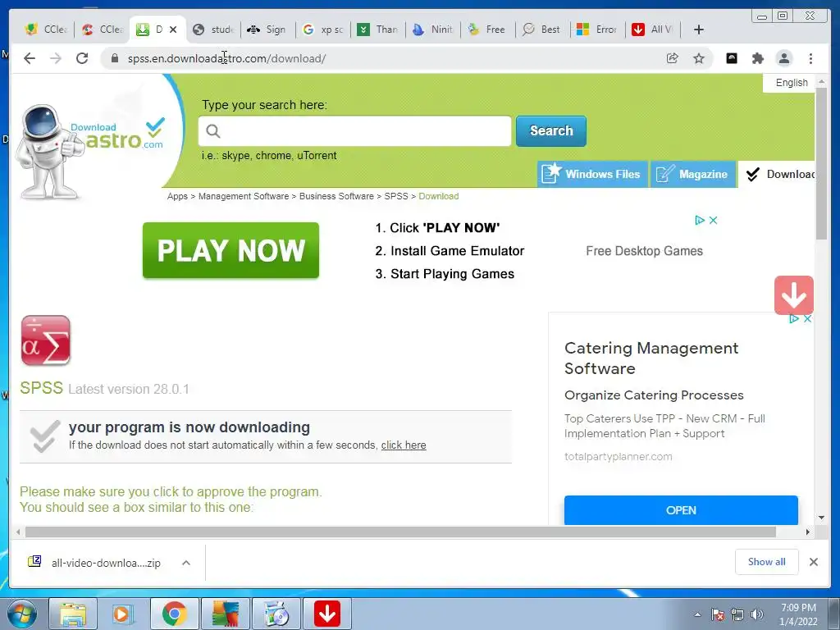Click the Chrome taskbar icon
The image size is (840, 630).
click(174, 614)
